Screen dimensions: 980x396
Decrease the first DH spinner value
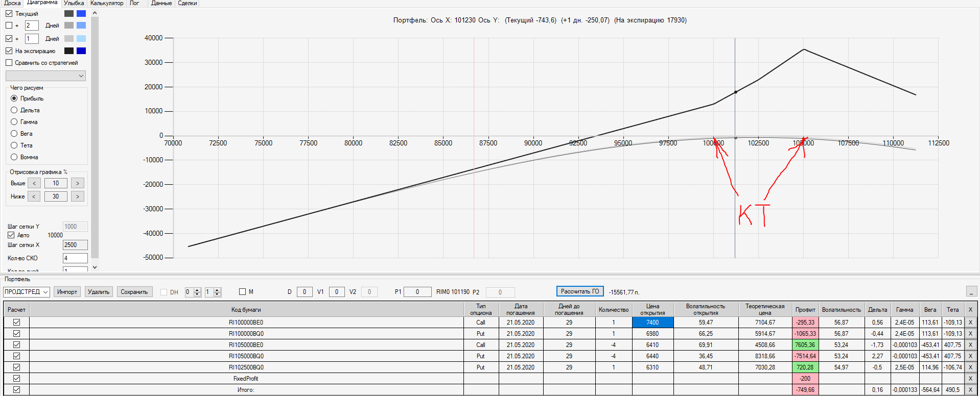tap(197, 294)
